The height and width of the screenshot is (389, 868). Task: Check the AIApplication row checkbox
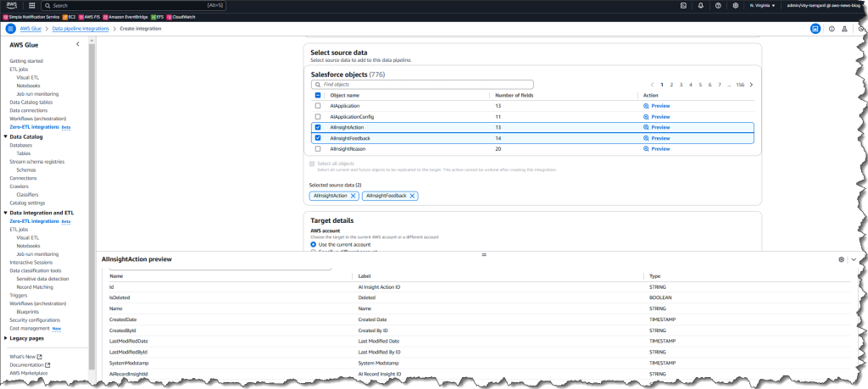pos(318,106)
